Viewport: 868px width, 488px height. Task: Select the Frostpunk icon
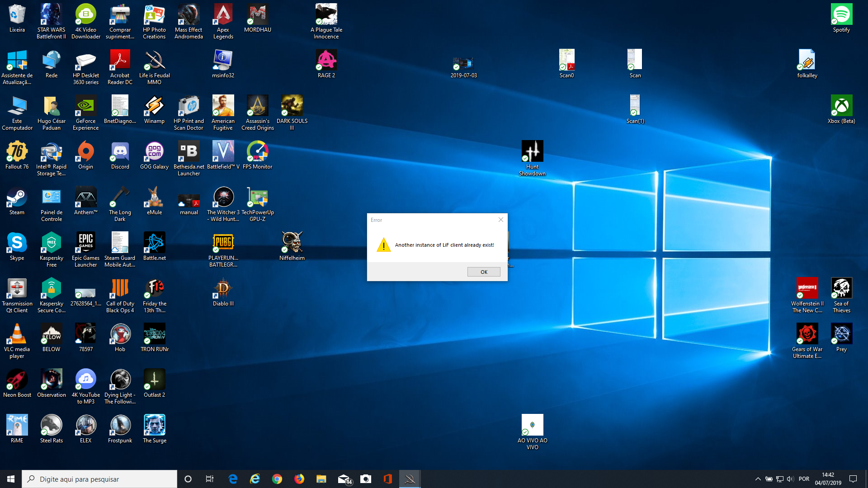click(120, 430)
